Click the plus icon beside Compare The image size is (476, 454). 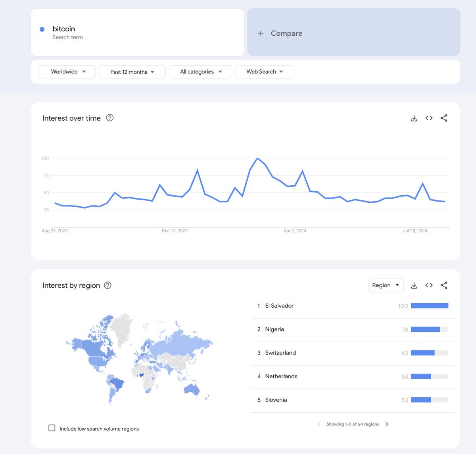pyautogui.click(x=261, y=33)
